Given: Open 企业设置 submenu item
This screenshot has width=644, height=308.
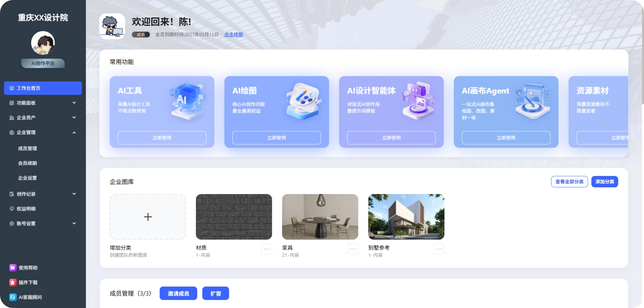Looking at the screenshot, I should [x=27, y=178].
